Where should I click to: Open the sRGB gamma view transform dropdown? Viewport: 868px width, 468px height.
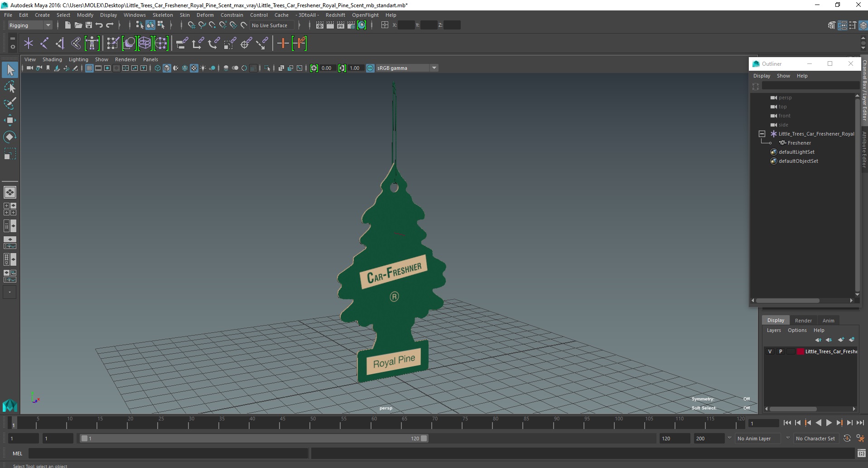pos(407,68)
